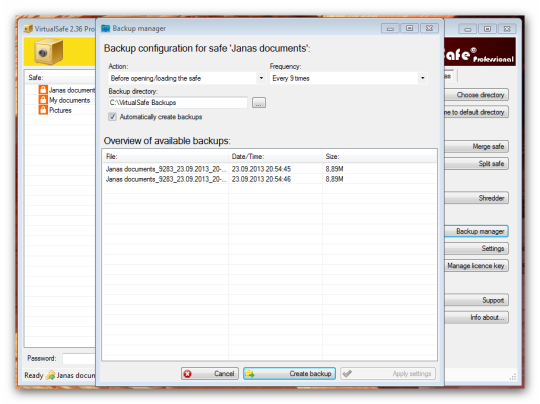The height and width of the screenshot is (404, 540).
Task: Click the Backup manager window title icon
Action: tap(105, 28)
